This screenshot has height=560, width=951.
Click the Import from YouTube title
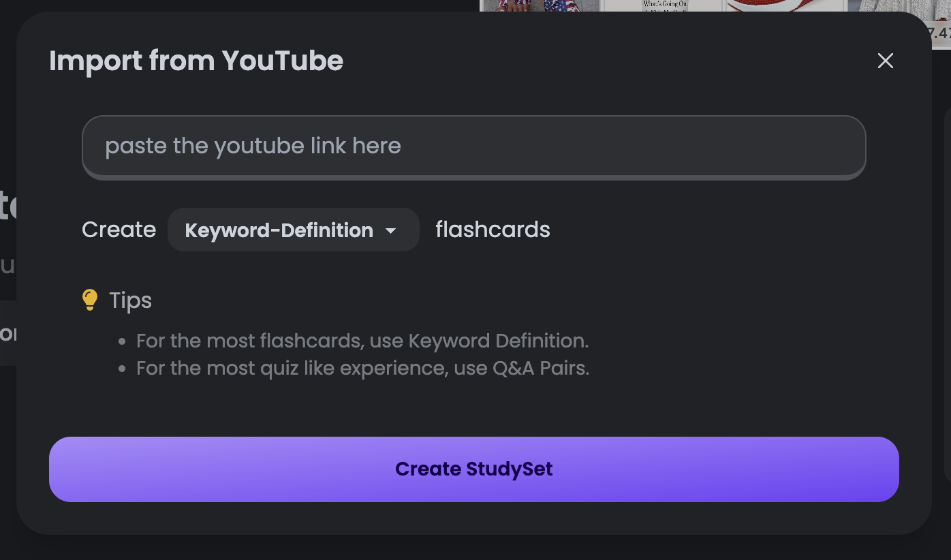[196, 61]
